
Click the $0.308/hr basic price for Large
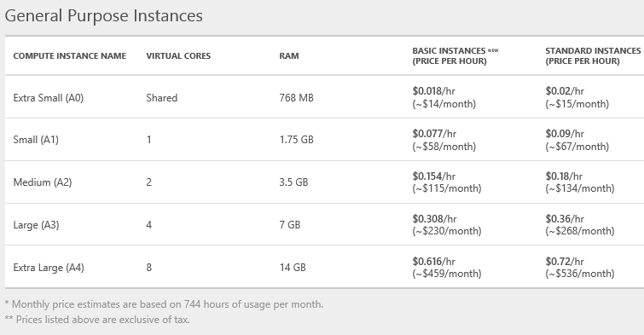[434, 219]
